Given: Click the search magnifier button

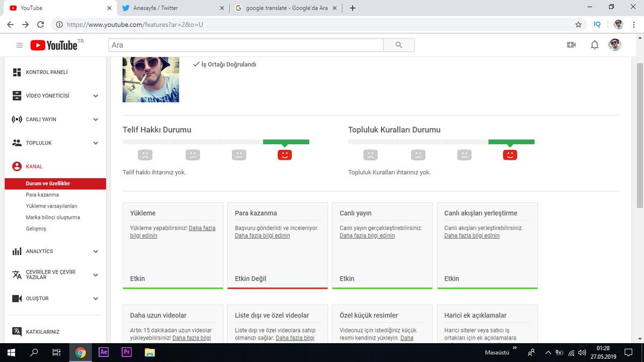Looking at the screenshot, I should tap(399, 45).
